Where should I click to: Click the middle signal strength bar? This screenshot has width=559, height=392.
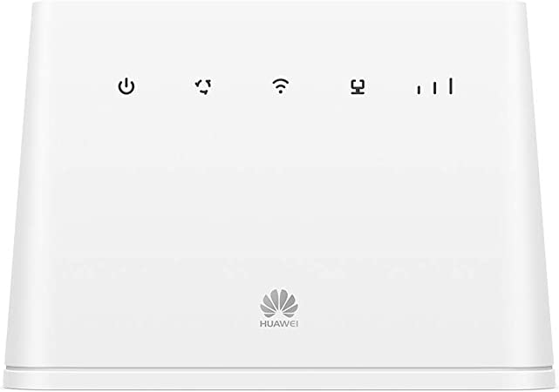[x=434, y=88]
